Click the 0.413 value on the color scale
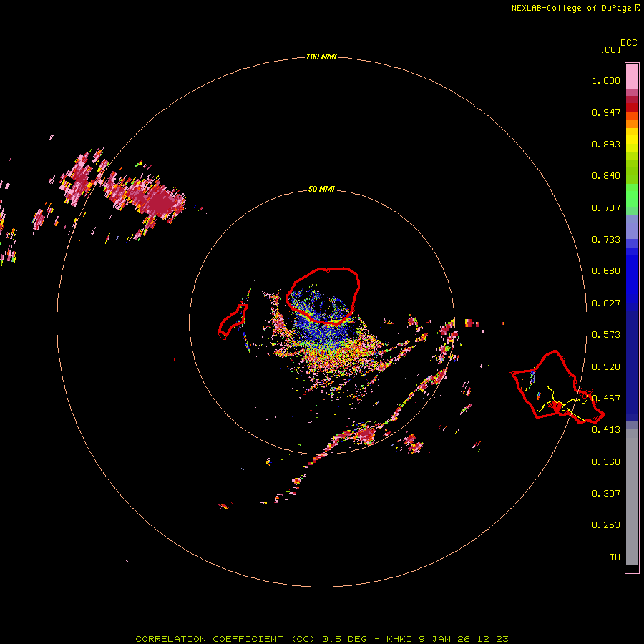Image resolution: width=644 pixels, height=644 pixels. [x=606, y=430]
